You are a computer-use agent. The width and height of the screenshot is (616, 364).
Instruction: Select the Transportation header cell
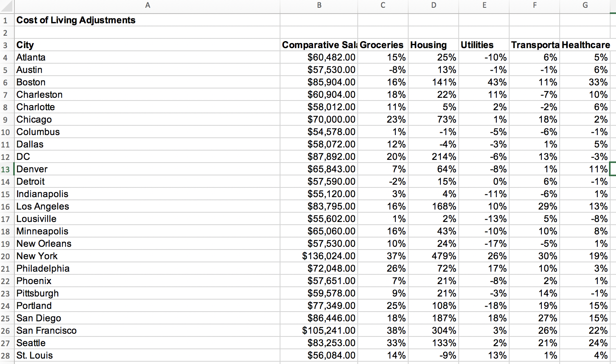click(534, 45)
